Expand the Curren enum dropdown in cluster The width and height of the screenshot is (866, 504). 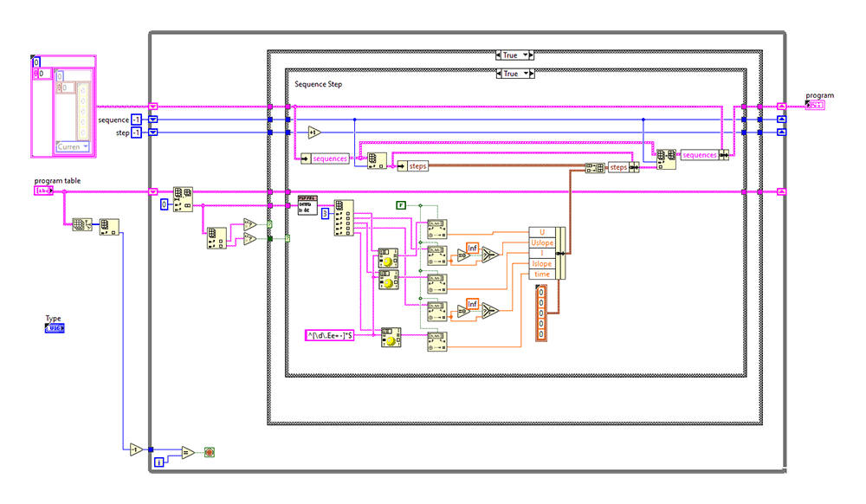tap(85, 147)
